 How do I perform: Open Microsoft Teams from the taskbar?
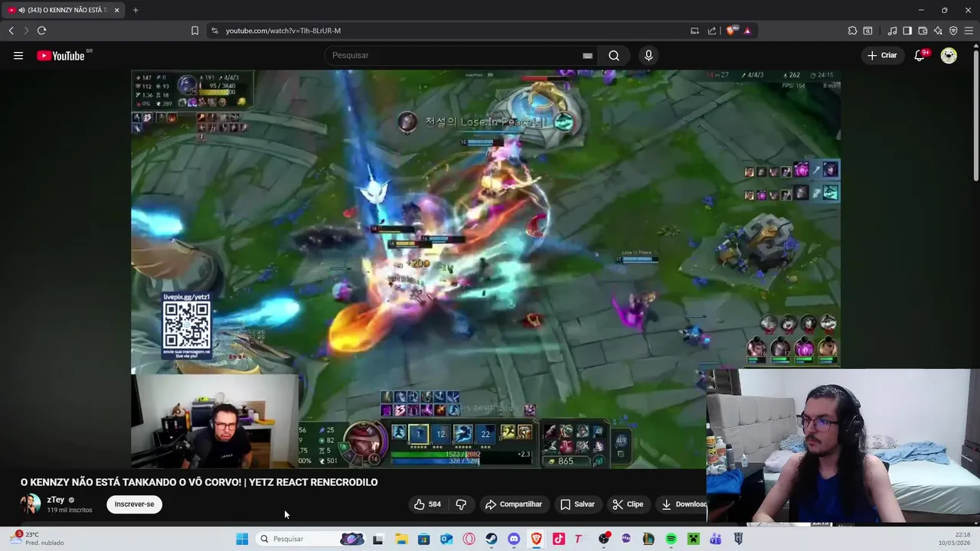pos(716,539)
